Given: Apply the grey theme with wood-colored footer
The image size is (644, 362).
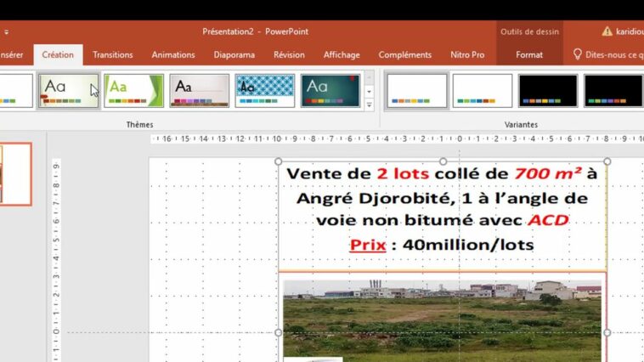Looking at the screenshot, I should click(199, 91).
